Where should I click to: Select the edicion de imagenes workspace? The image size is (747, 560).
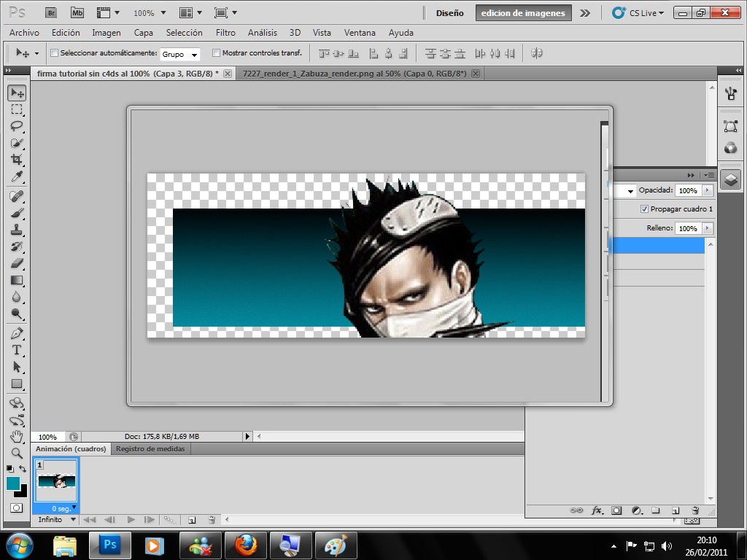[x=523, y=13]
